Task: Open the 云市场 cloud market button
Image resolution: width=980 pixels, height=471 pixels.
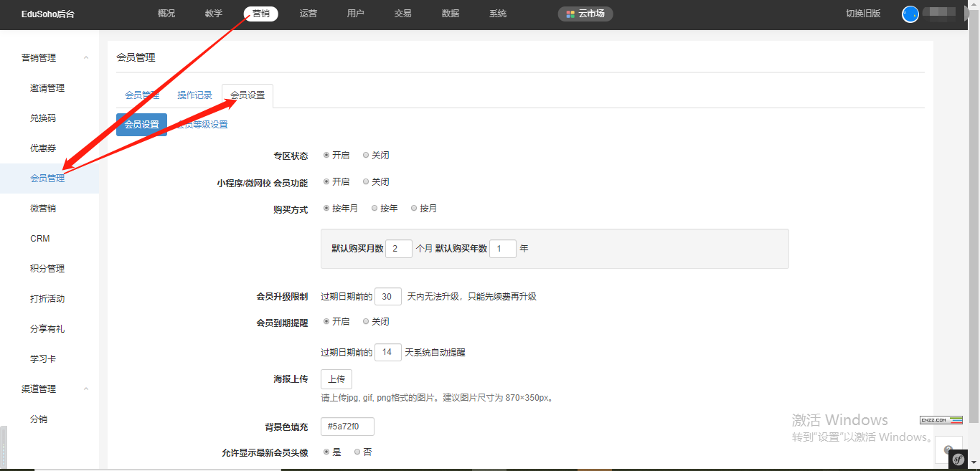Action: [x=585, y=14]
